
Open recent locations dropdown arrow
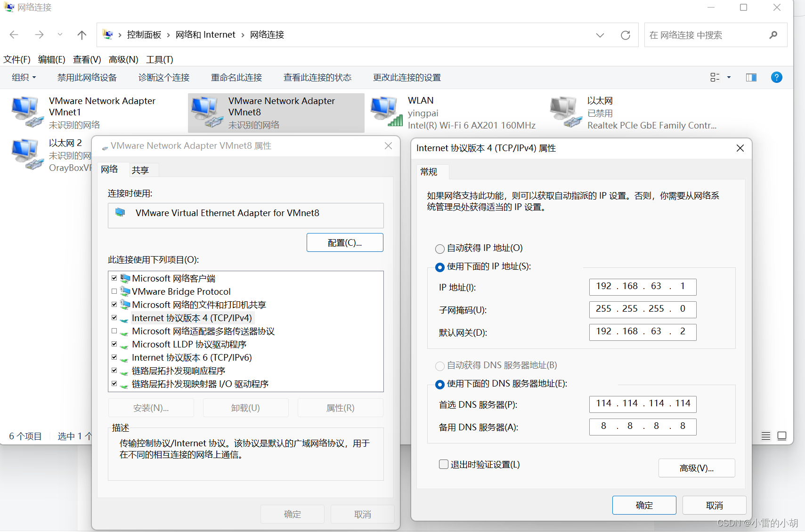click(x=60, y=34)
